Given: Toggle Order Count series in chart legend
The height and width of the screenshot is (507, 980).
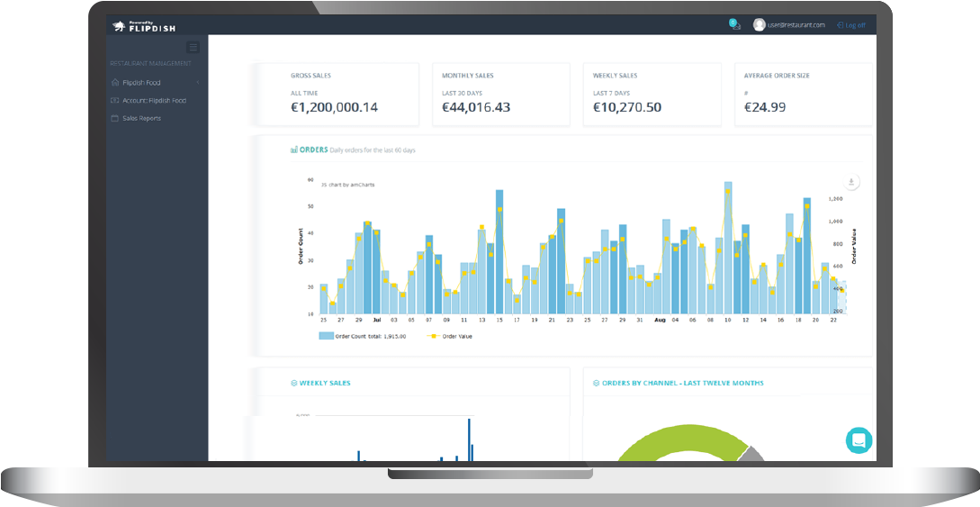Looking at the screenshot, I should [x=363, y=336].
